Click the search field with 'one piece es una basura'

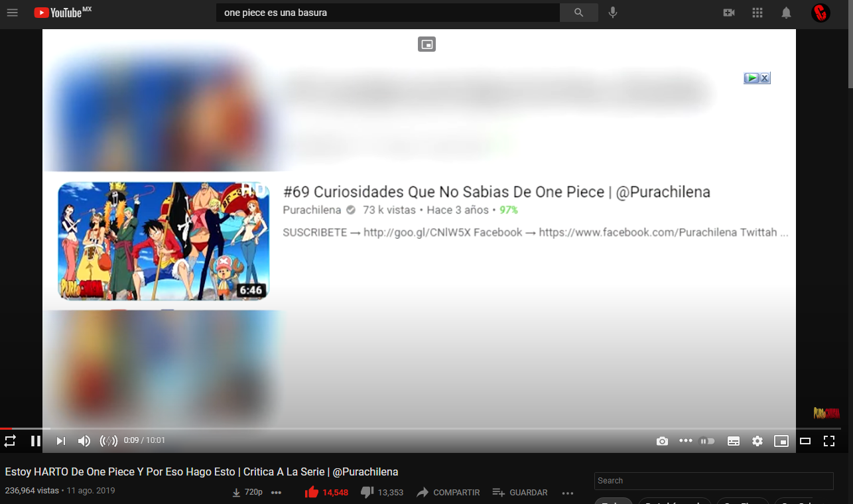[x=388, y=13]
